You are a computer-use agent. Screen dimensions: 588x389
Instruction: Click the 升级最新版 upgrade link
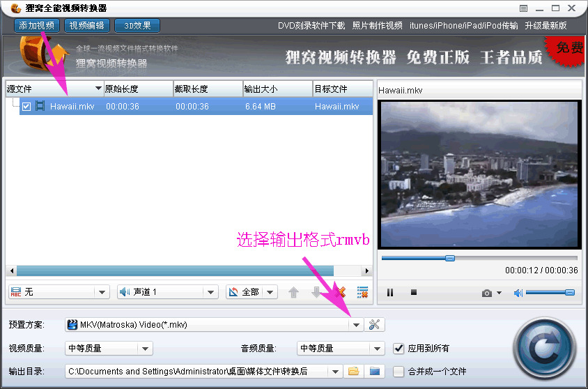click(546, 26)
